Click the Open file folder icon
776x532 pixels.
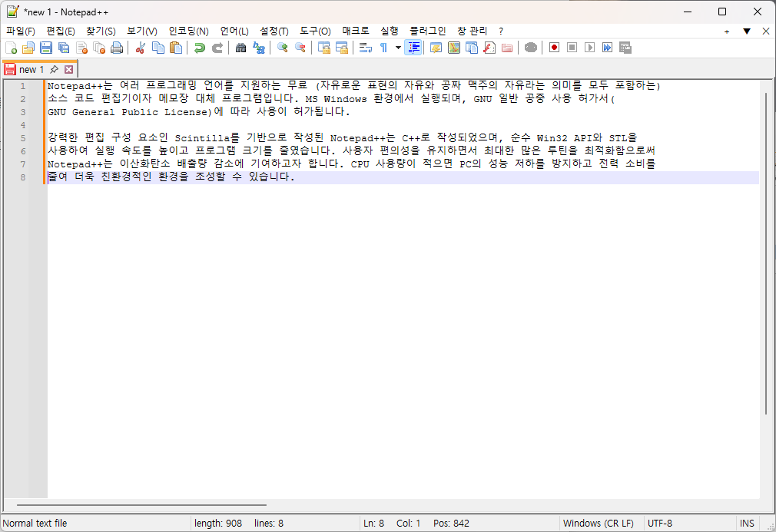pos(28,48)
